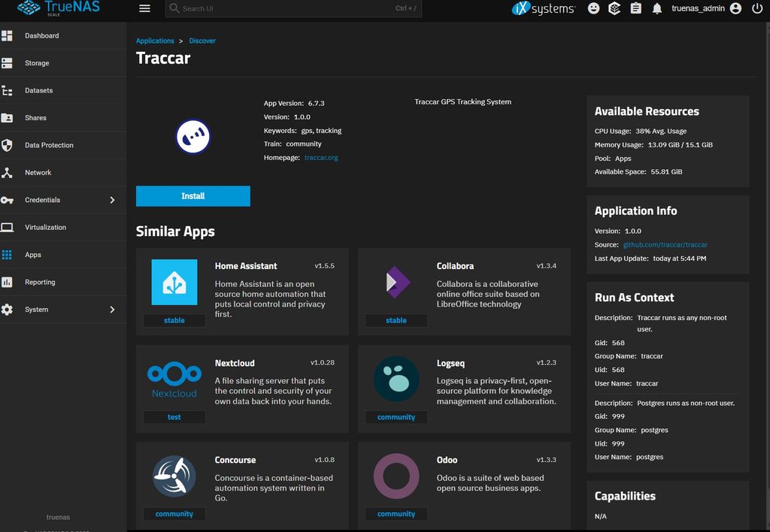The height and width of the screenshot is (532, 770).
Task: Click the Available Resources heading
Action: pos(647,111)
